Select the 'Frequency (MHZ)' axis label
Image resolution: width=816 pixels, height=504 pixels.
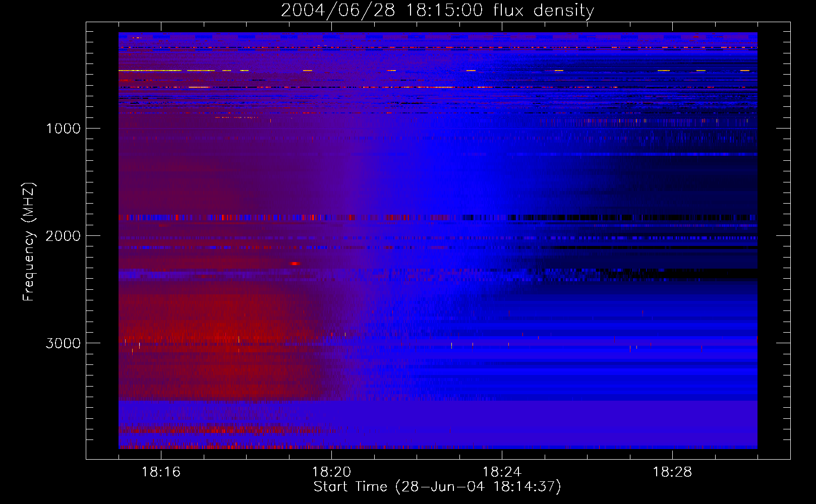(x=29, y=242)
